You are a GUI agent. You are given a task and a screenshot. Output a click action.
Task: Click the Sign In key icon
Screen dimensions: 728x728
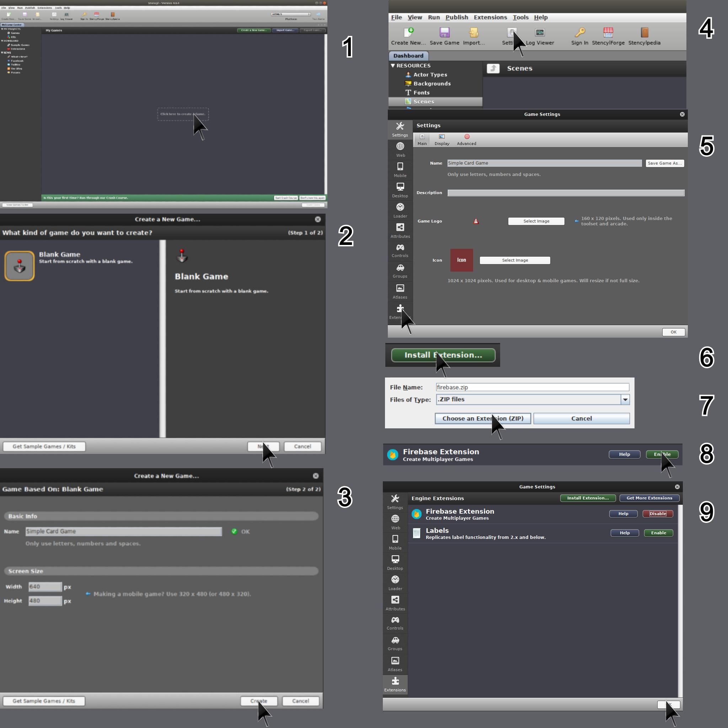coord(579,33)
